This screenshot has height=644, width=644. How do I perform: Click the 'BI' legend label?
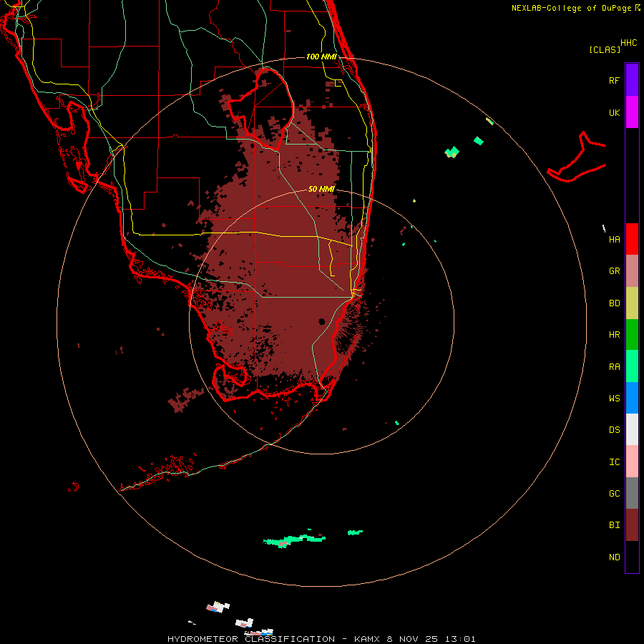(x=614, y=525)
